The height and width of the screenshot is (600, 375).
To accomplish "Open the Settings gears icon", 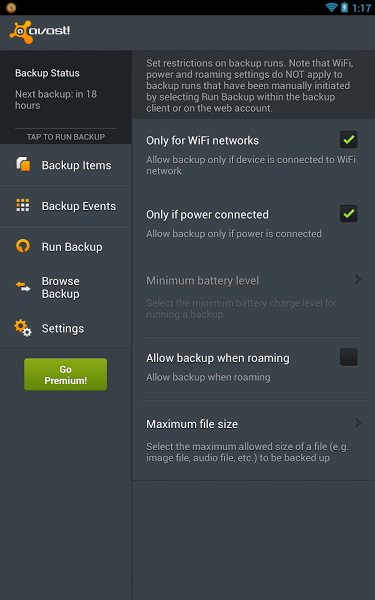I will [x=23, y=328].
